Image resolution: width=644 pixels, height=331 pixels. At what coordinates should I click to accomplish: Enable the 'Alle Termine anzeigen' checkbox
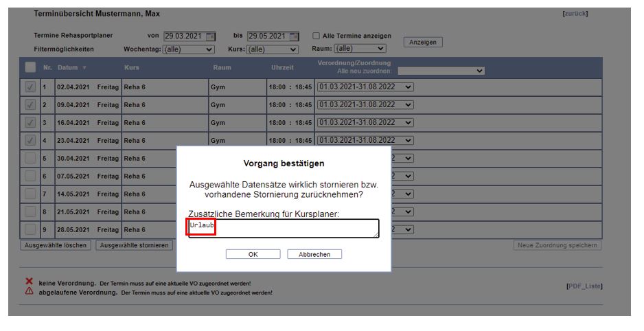click(x=317, y=36)
